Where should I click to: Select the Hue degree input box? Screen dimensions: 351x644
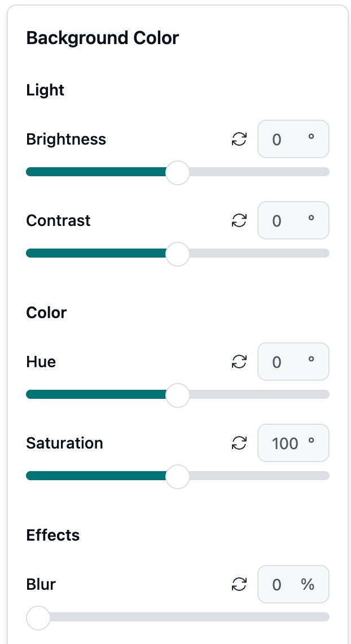(x=286, y=362)
